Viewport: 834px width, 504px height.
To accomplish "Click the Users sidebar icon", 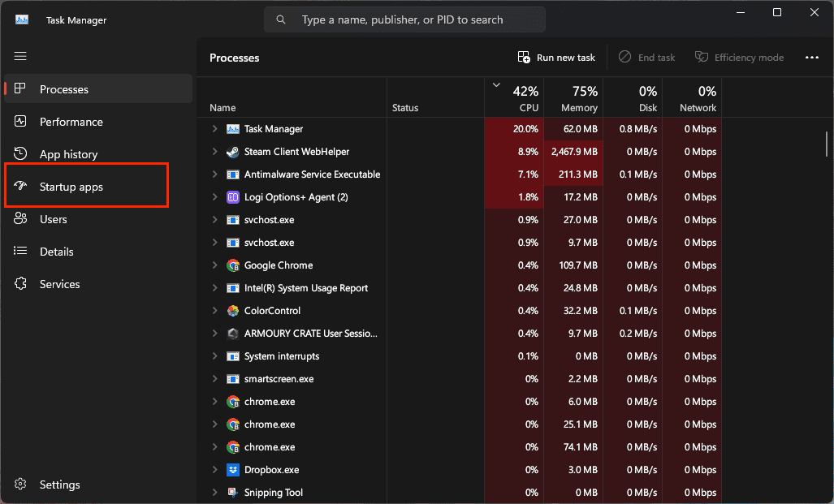I will coord(20,218).
